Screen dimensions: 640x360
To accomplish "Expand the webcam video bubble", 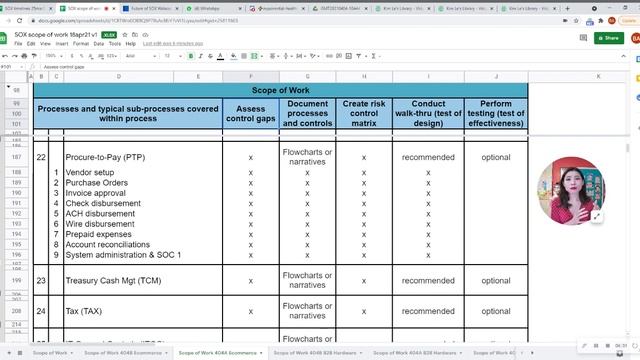I will (x=597, y=217).
